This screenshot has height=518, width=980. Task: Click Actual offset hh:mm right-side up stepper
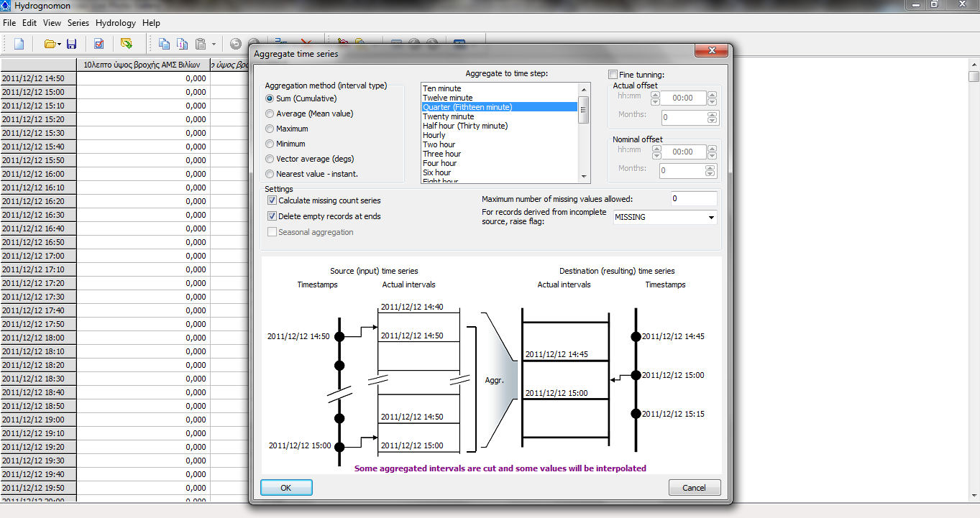click(712, 94)
